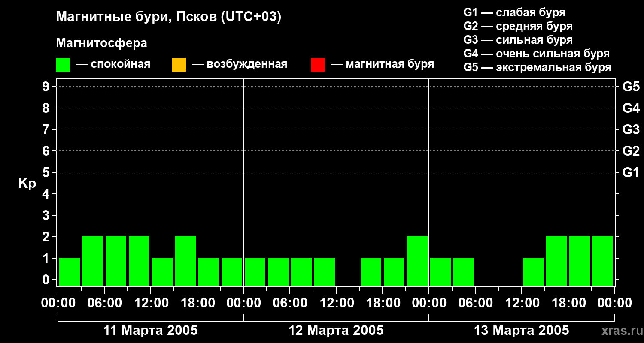Click the '— магнитная буря' legend label
Screen dimensions: 644x343
coord(383,64)
